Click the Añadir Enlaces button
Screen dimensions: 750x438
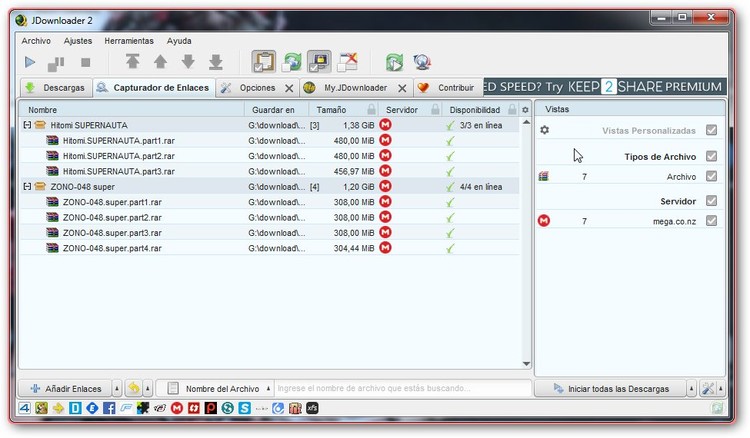tap(66, 389)
